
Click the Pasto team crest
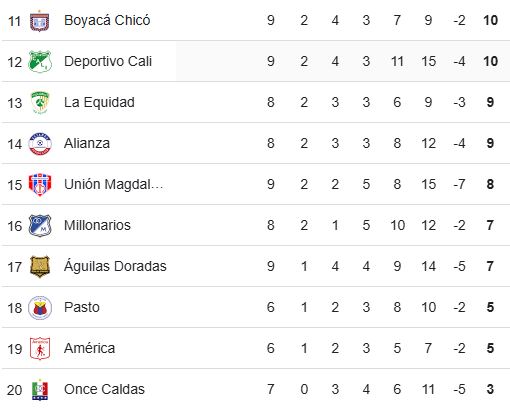click(40, 308)
